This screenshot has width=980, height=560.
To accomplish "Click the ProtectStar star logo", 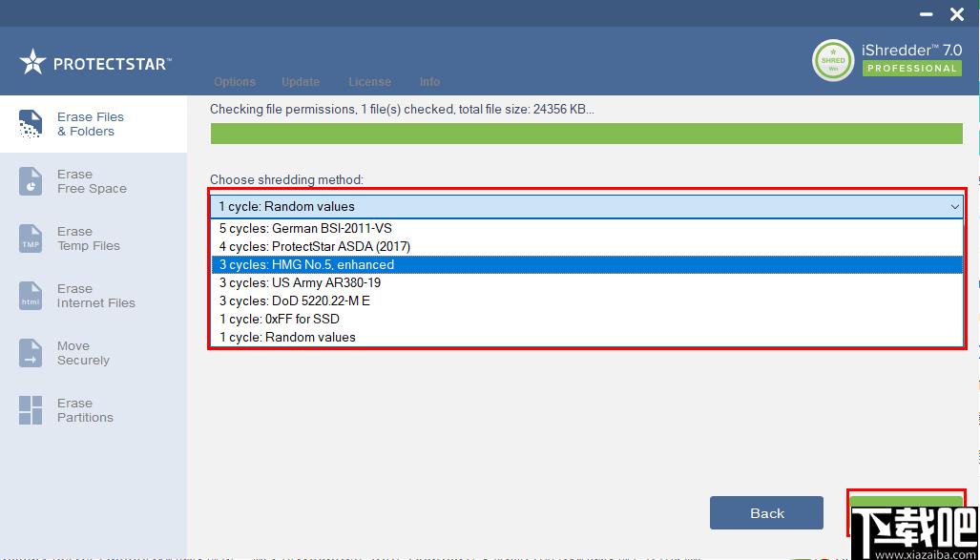I will click(33, 63).
